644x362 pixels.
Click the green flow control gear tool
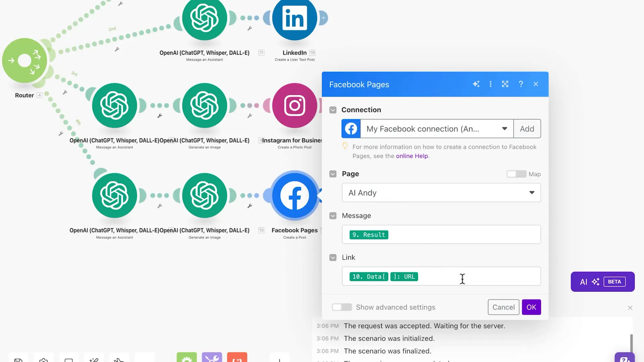pyautogui.click(x=187, y=357)
